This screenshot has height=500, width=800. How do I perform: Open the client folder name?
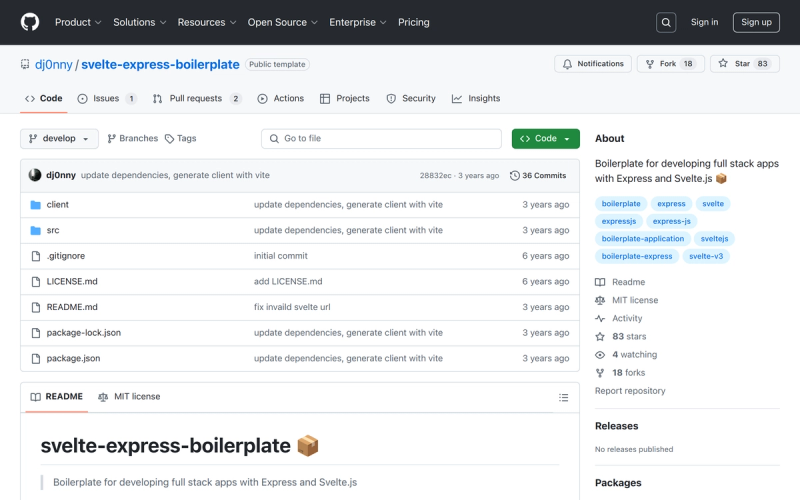pyautogui.click(x=58, y=205)
